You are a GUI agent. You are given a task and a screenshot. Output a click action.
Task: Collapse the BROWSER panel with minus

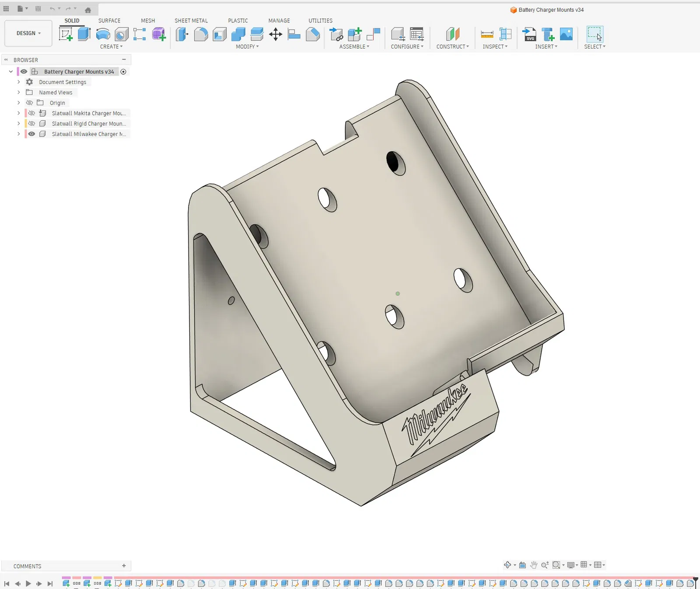pyautogui.click(x=124, y=59)
